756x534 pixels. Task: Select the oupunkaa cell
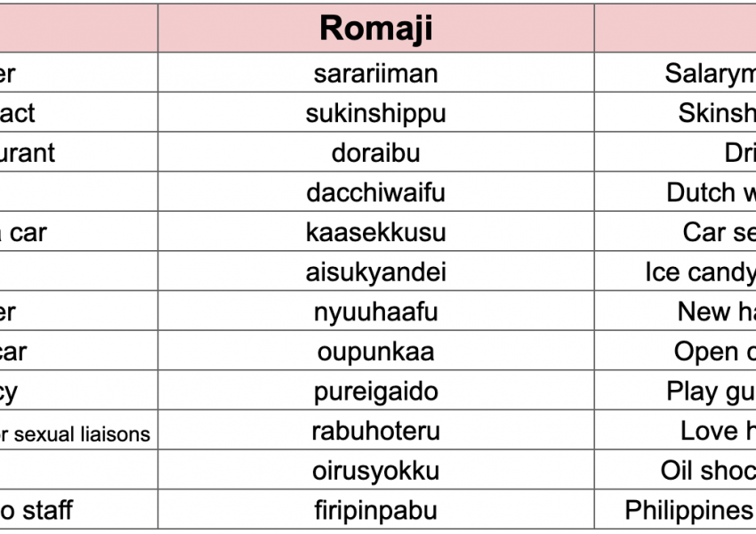[375, 352]
